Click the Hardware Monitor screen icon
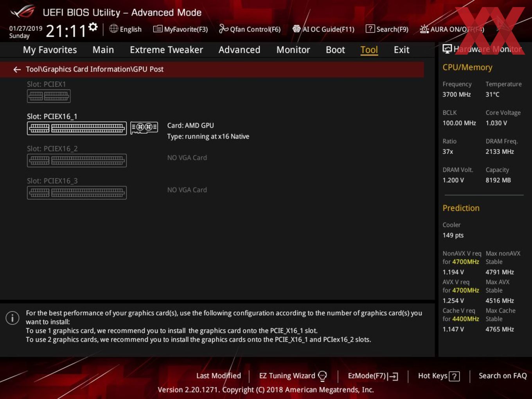The height and width of the screenshot is (399, 532). tap(447, 49)
